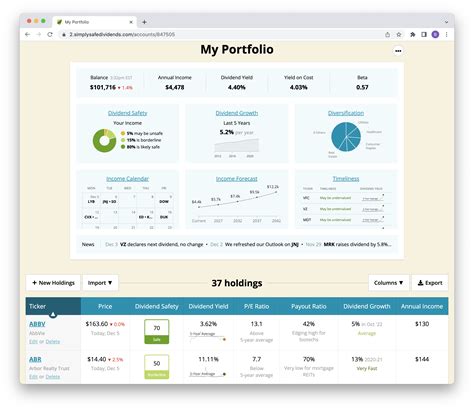Click the address bar URL

point(122,34)
